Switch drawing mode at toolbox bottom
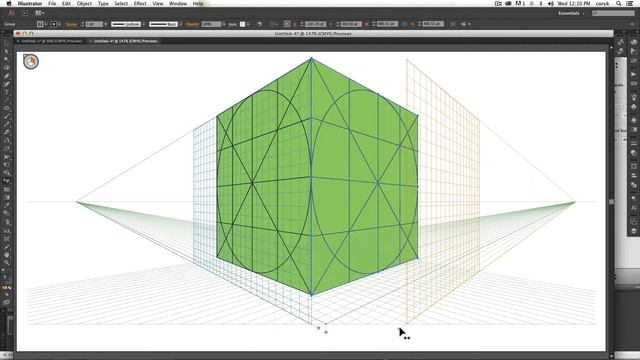This screenshot has height=360, width=640. point(6,295)
